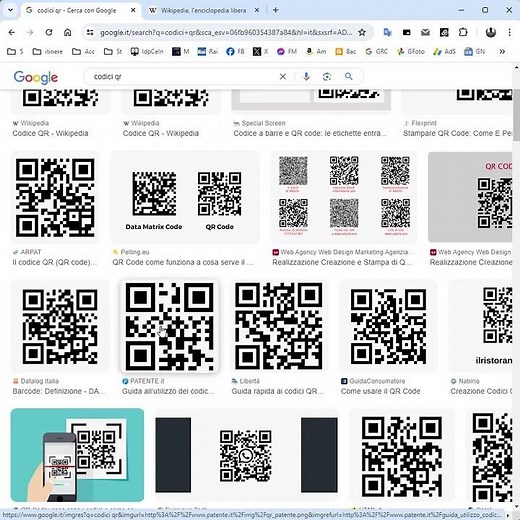Screen dimensions: 520x520
Task: Open Codice a barre e QR code result
Action: click(x=310, y=133)
